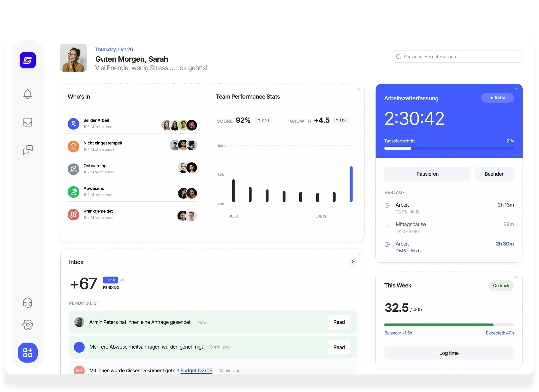Mark Abwesenheitsanfragen message as Read
This screenshot has width=539, height=392.
click(339, 347)
